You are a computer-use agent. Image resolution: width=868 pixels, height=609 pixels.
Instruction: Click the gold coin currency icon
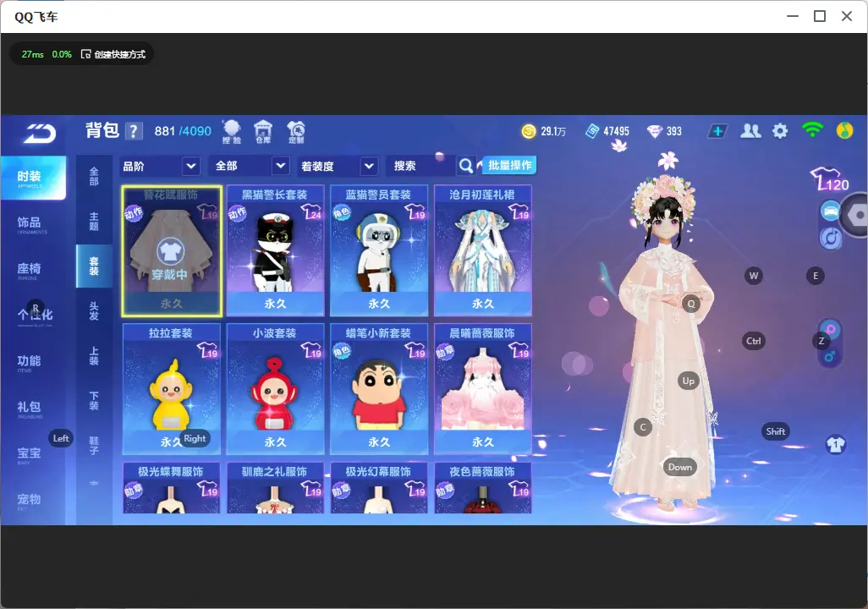click(x=529, y=131)
